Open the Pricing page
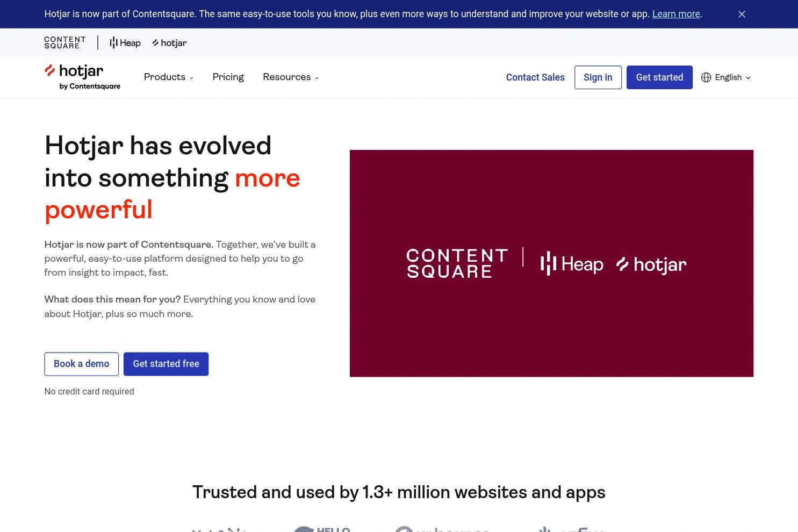 pos(228,77)
